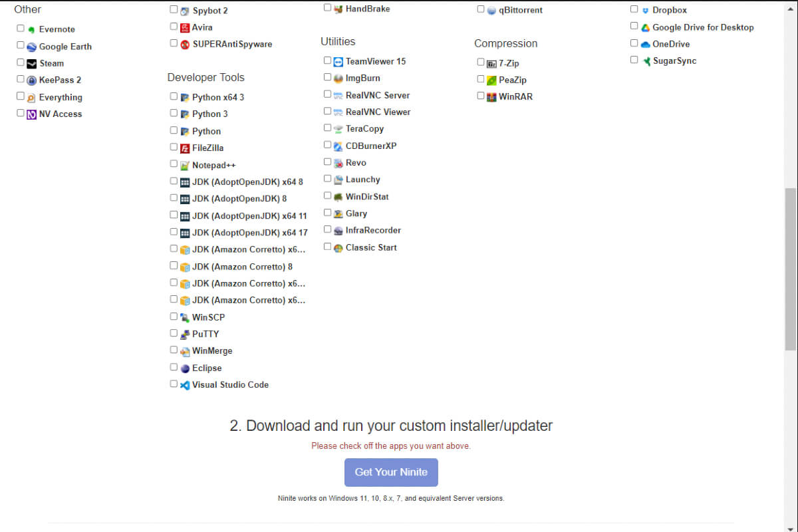Screen dimensions: 798x532
Task: Click the Google Drive for Desktop icon
Action: click(x=644, y=28)
